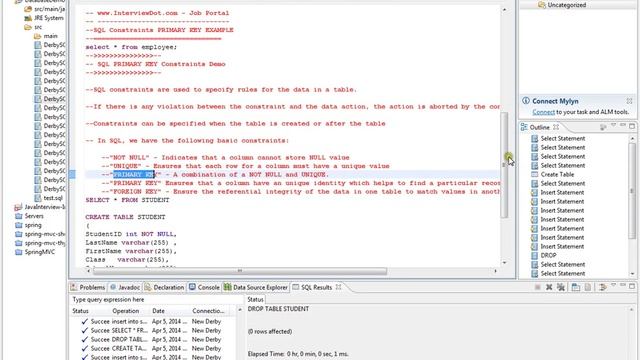Click the terminate red square icon
The height and width of the screenshot is (360, 640).
[x=538, y=287]
